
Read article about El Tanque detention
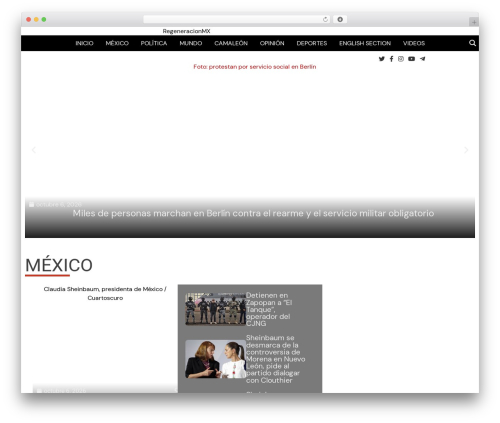pyautogui.click(x=269, y=309)
